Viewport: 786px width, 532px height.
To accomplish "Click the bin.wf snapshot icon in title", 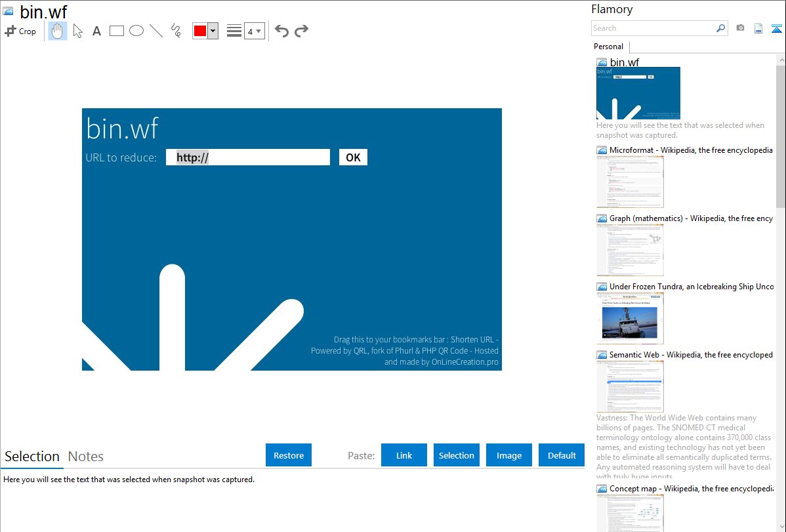I will pos(8,11).
